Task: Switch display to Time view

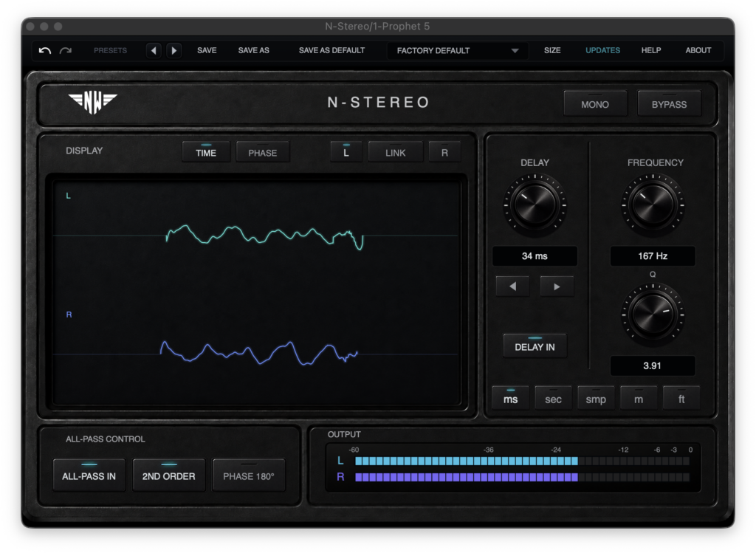Action: tap(206, 152)
